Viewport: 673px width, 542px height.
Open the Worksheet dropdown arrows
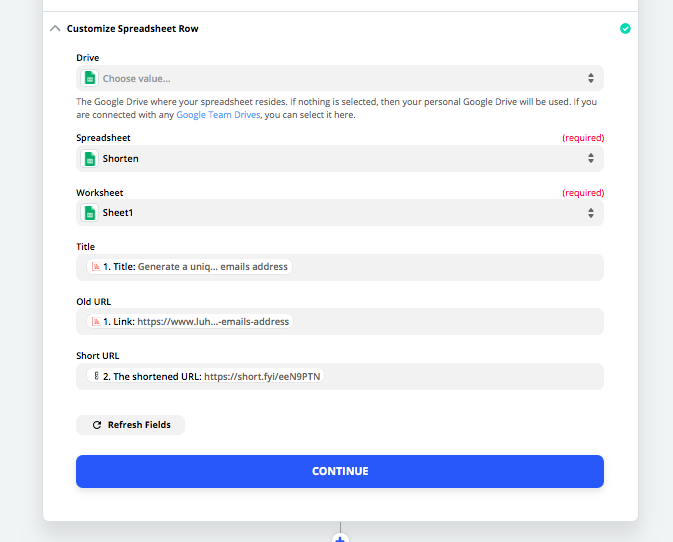pos(591,213)
